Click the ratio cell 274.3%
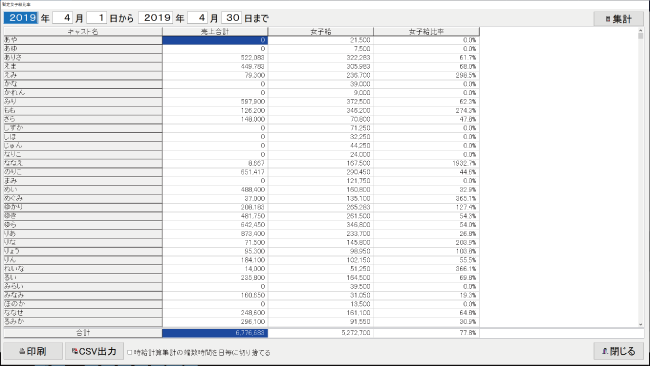 [x=427, y=110]
